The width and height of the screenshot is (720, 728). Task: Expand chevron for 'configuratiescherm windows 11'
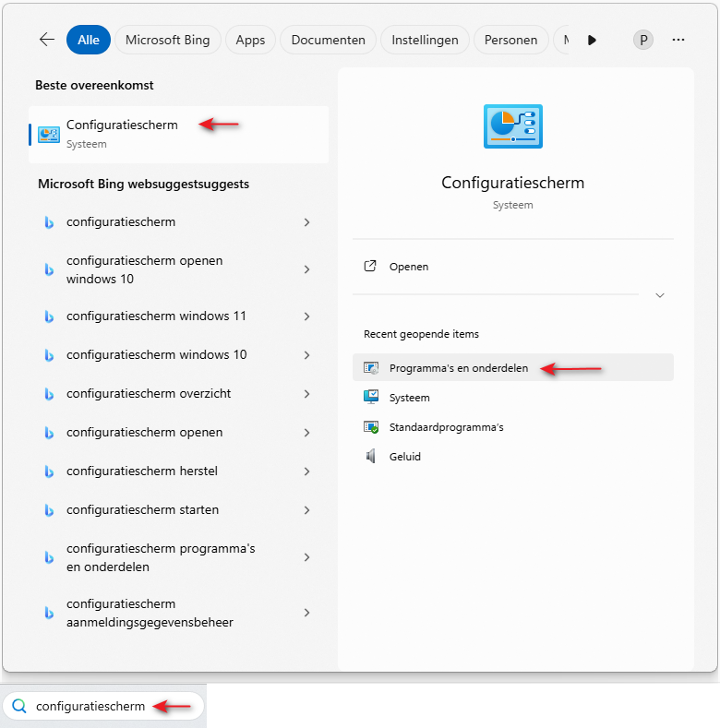pyautogui.click(x=306, y=316)
